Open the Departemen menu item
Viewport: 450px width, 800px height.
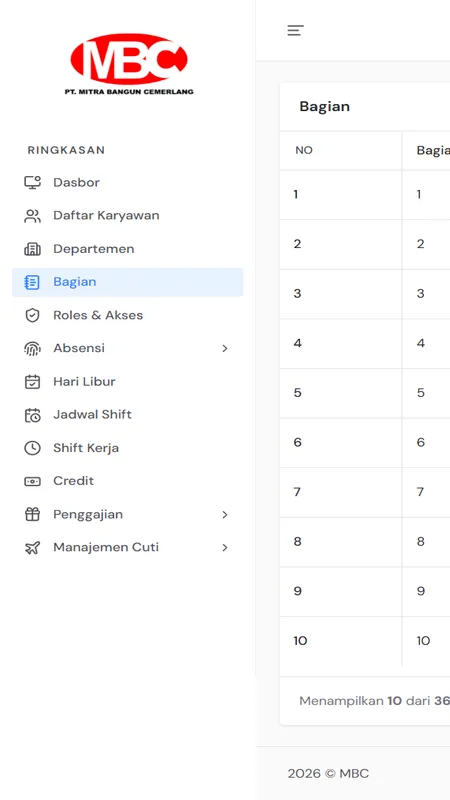tap(128, 249)
